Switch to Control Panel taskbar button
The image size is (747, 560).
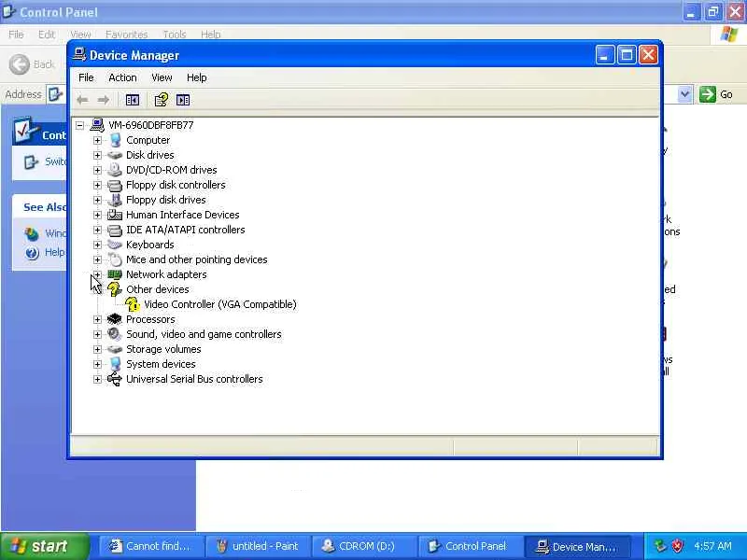pos(472,546)
